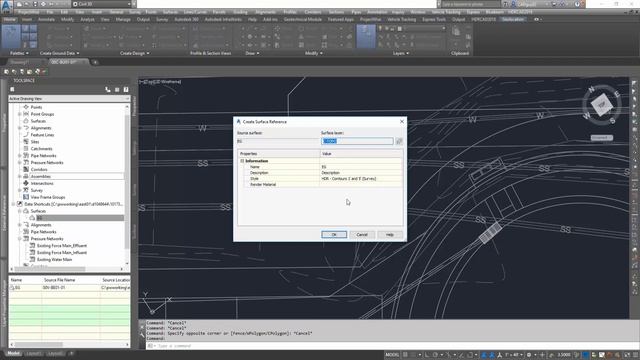Select Feature Lines tree item
The width and height of the screenshot is (640, 360).
[x=42, y=135]
